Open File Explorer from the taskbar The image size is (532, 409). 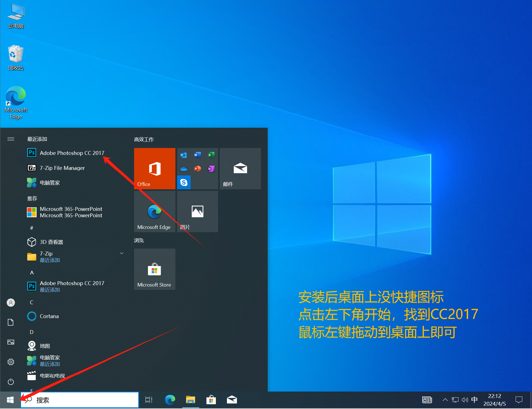(191, 400)
